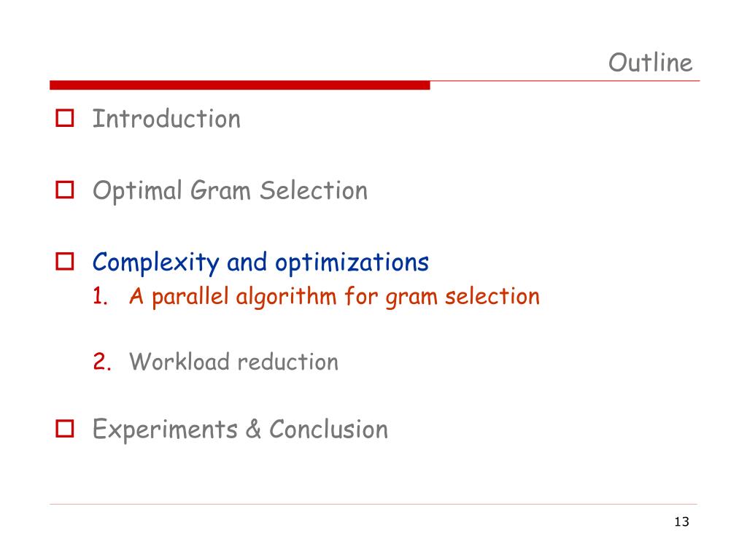Viewport: 747px width, 560px height.
Task: Select the Experiments & Conclusion text
Action: pos(240,429)
